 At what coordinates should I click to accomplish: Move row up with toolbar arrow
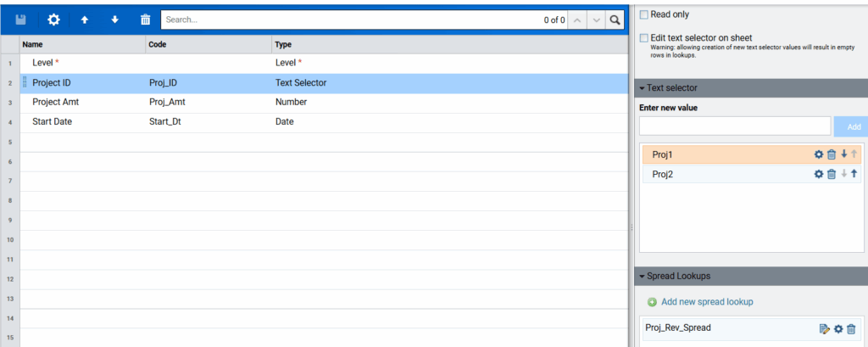point(85,20)
